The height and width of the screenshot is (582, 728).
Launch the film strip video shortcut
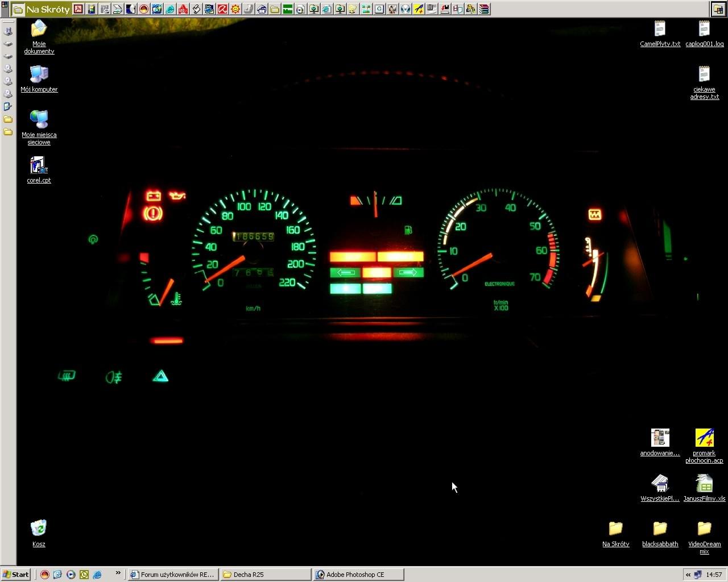[91, 9]
